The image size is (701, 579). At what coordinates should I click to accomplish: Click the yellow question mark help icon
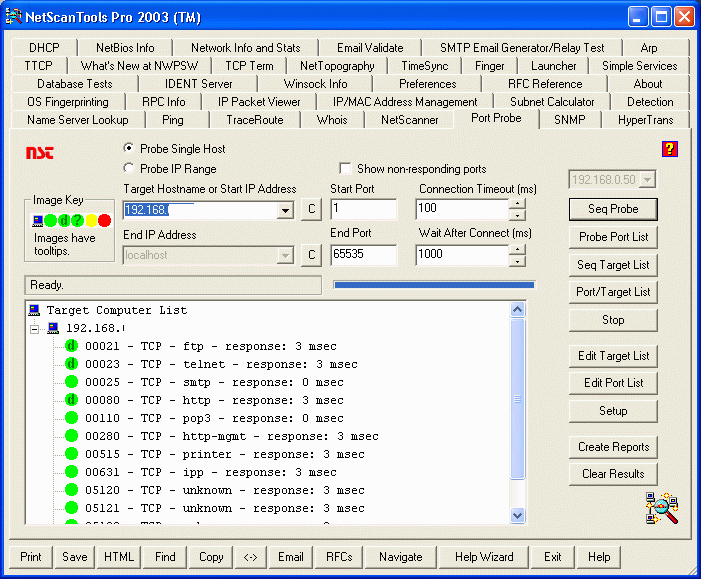pos(669,149)
